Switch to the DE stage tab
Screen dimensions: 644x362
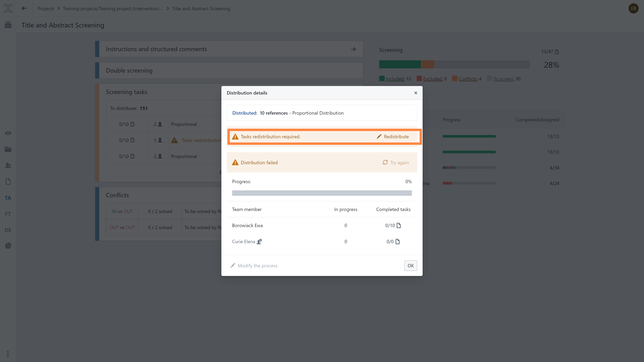[x=8, y=230]
